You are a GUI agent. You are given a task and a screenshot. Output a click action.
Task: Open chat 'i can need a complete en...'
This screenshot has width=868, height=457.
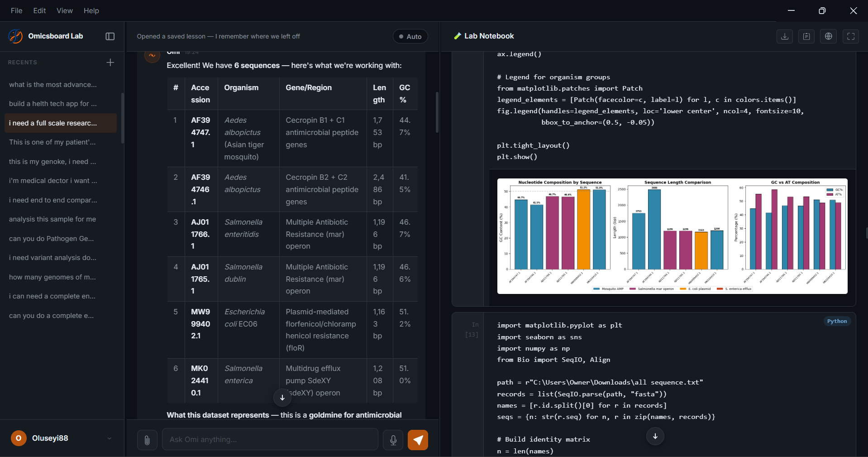tap(61, 296)
